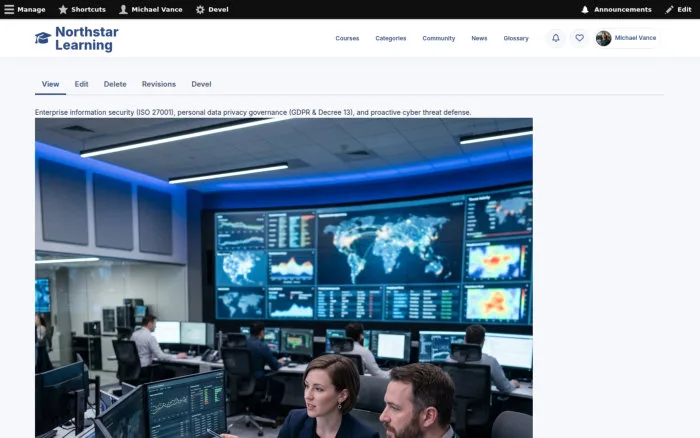
Task: Click the Edit pencil icon in admin toolbar
Action: [669, 9]
